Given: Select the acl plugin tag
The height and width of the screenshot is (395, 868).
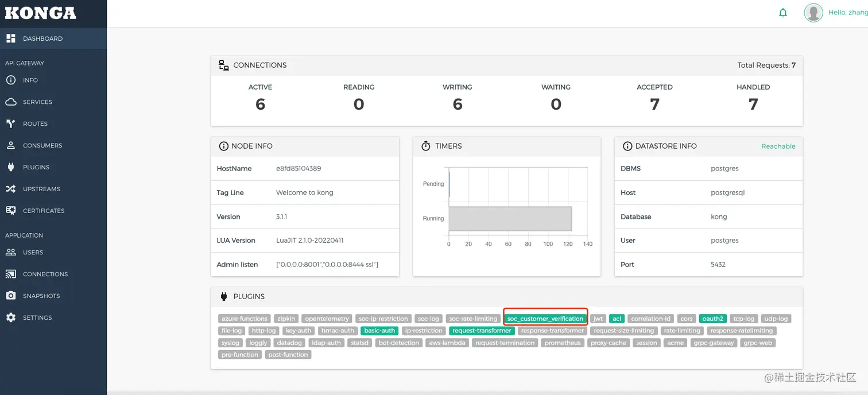Looking at the screenshot, I should (617, 319).
